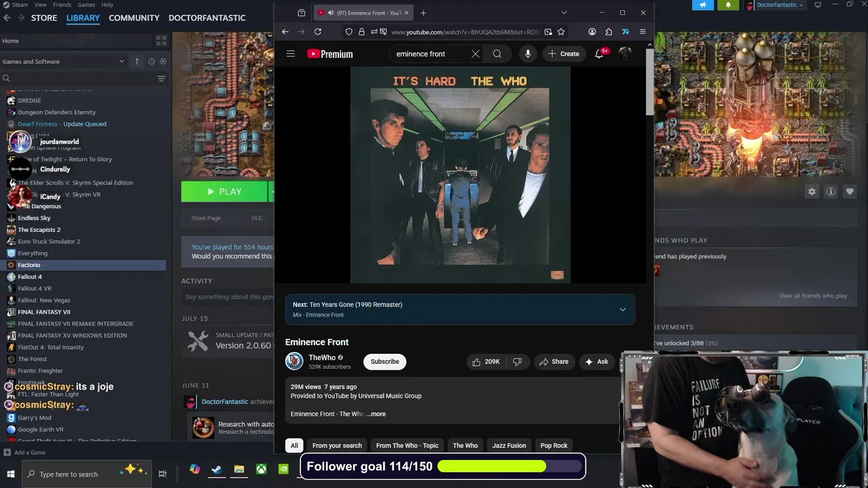Click the Share button under video
Viewport: 868px width, 488px height.
click(554, 362)
